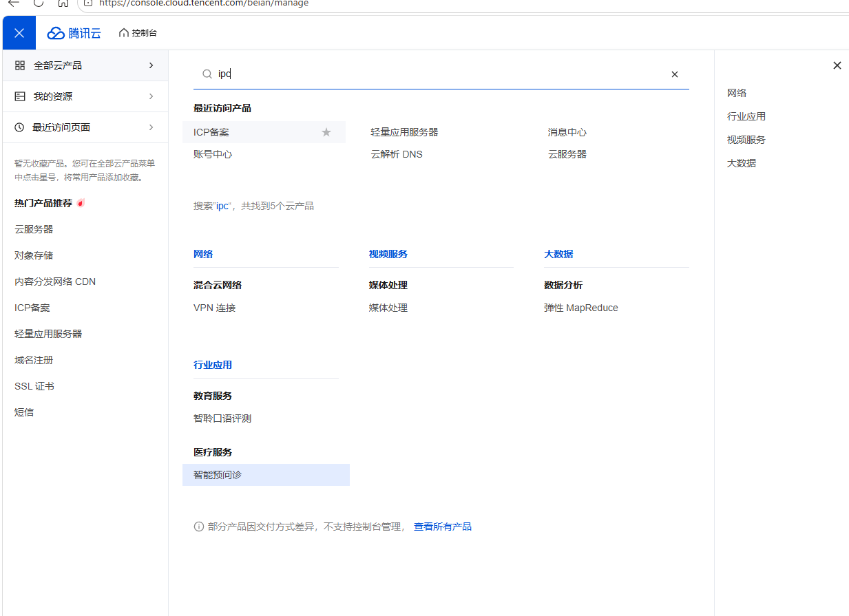Open the 全部云产品 menu item

(x=85, y=65)
